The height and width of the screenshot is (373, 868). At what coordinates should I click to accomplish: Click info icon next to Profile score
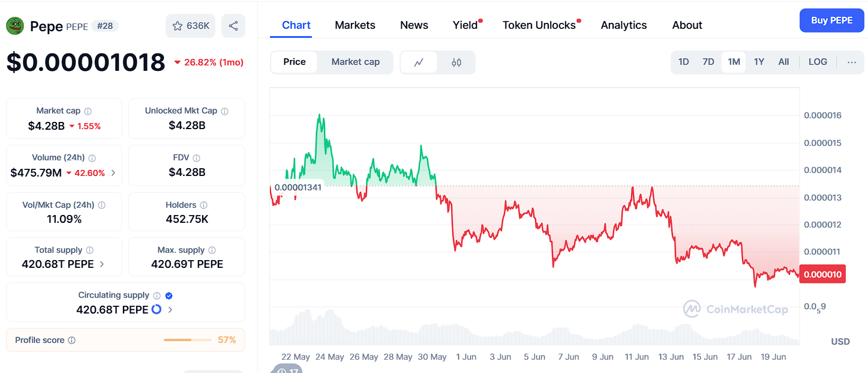(72, 341)
